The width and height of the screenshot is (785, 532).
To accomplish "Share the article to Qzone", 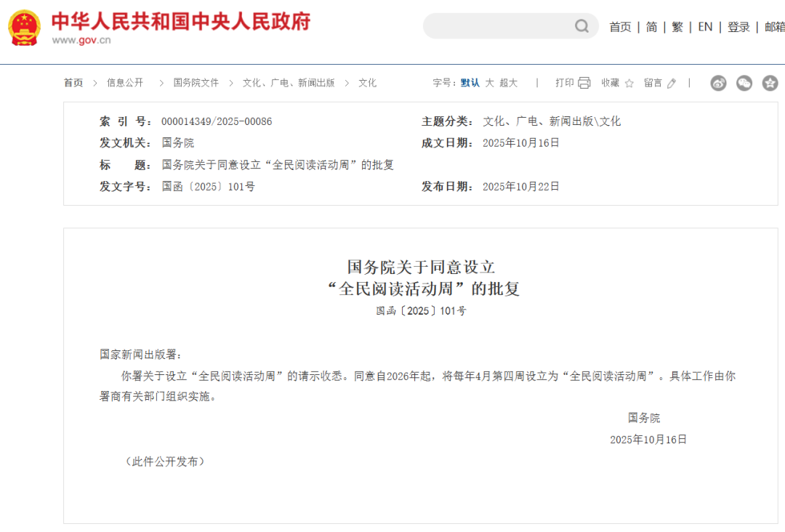I will 768,83.
